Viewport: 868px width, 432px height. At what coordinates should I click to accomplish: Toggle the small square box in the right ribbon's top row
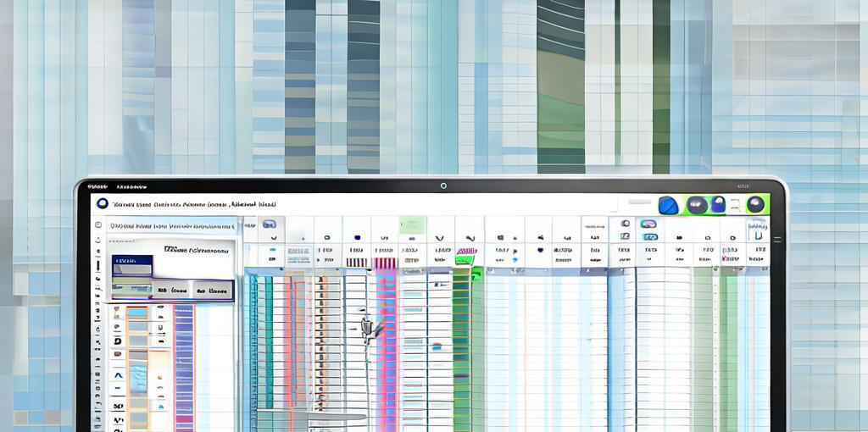point(625,224)
